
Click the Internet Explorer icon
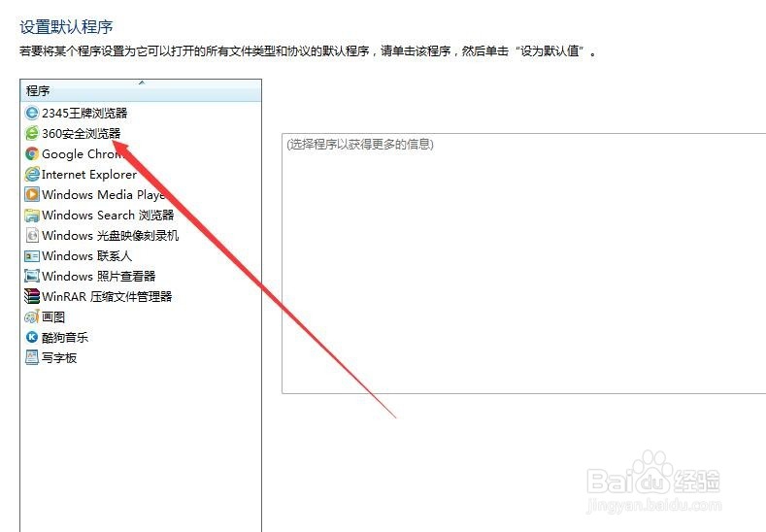[x=32, y=174]
